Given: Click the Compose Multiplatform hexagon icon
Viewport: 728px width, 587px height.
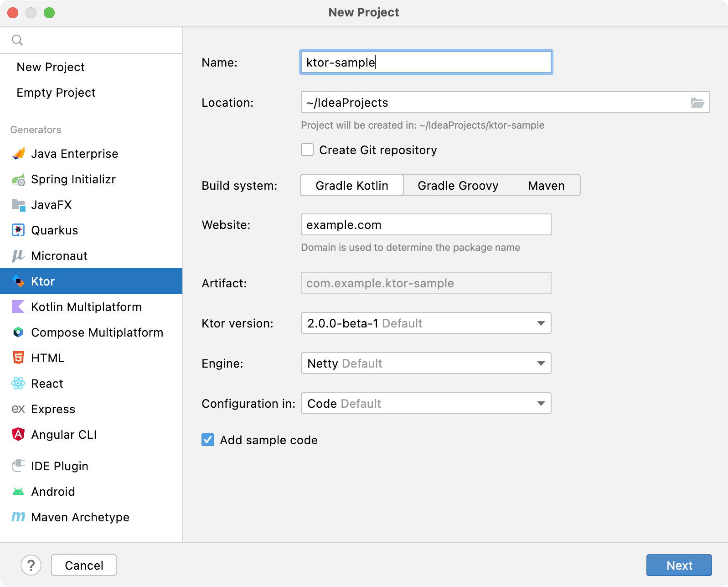Looking at the screenshot, I should 18,332.
